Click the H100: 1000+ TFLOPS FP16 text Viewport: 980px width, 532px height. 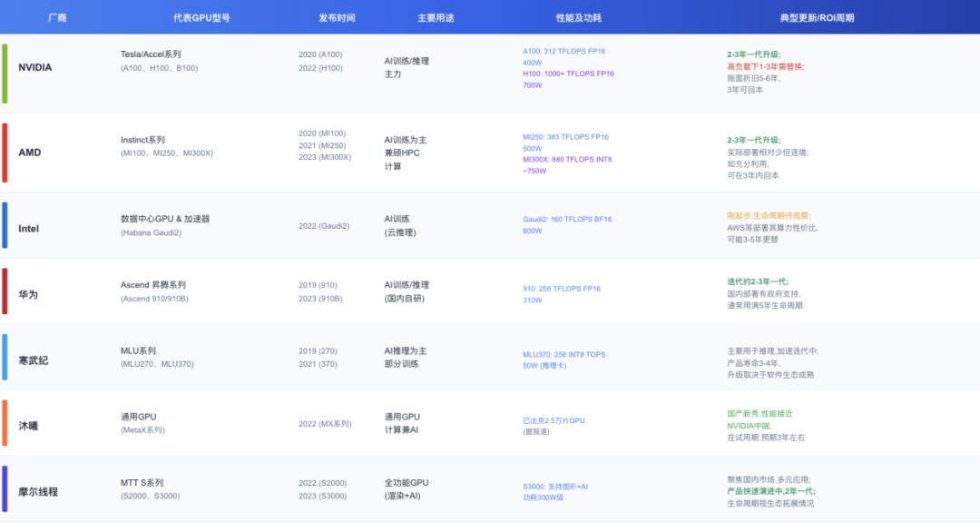(x=568, y=74)
